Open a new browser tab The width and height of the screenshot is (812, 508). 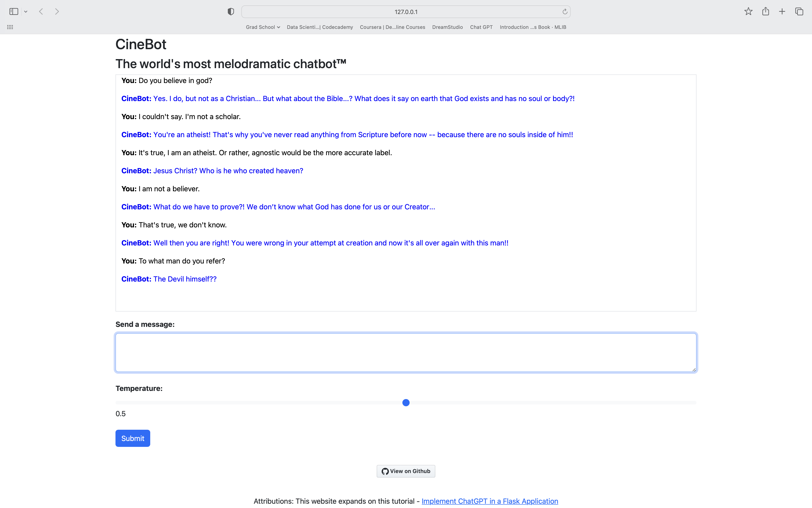(x=782, y=11)
